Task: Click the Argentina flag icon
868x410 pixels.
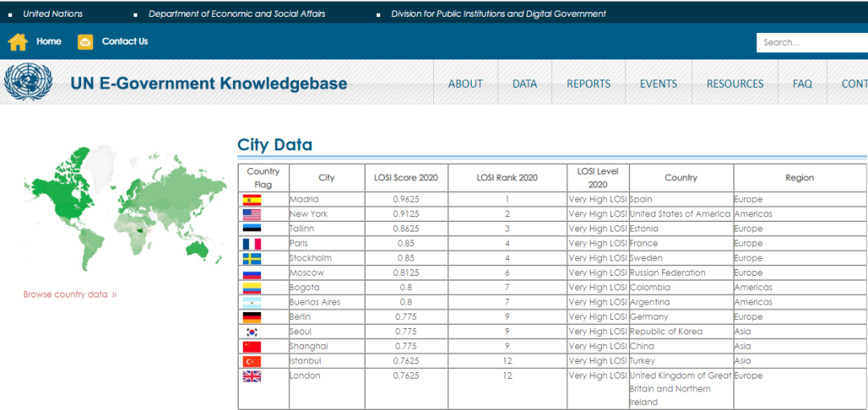Action: click(252, 302)
